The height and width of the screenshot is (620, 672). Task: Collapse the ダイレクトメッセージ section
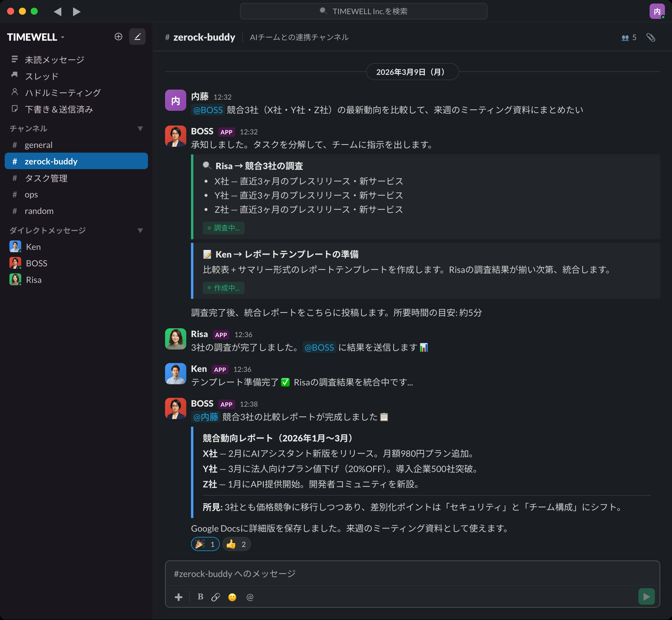point(141,230)
